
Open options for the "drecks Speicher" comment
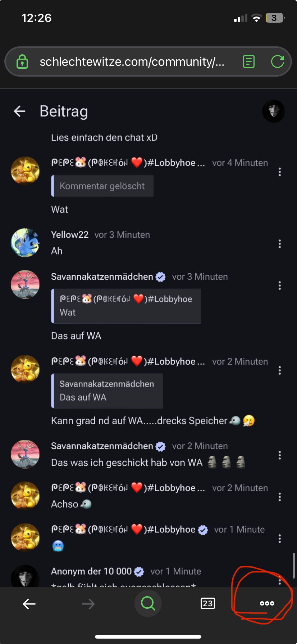click(280, 371)
